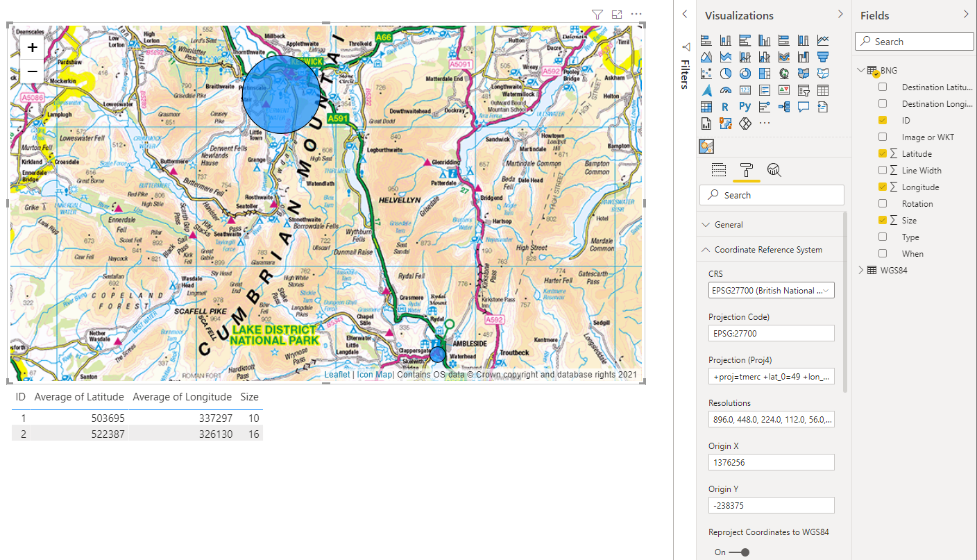This screenshot has height=560, width=977.
Task: Switch to the Format paint roller tab
Action: click(x=747, y=170)
